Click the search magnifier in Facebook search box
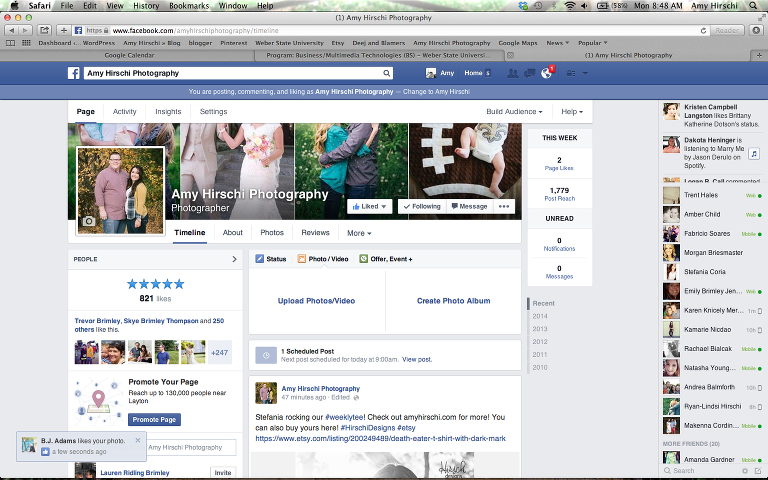Screen dimensions: 768x480 386,73
